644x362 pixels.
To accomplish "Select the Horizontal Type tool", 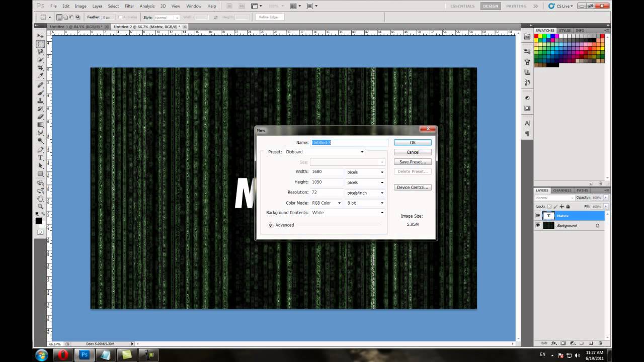I will 40,158.
